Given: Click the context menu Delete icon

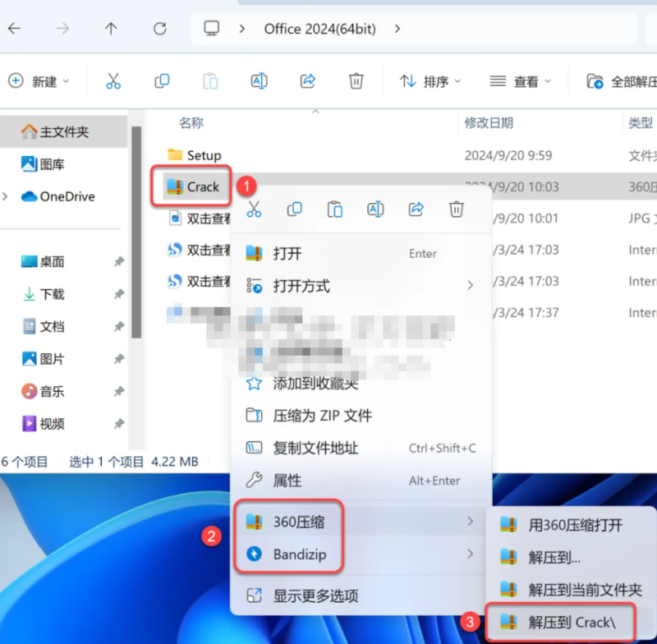Looking at the screenshot, I should [457, 209].
